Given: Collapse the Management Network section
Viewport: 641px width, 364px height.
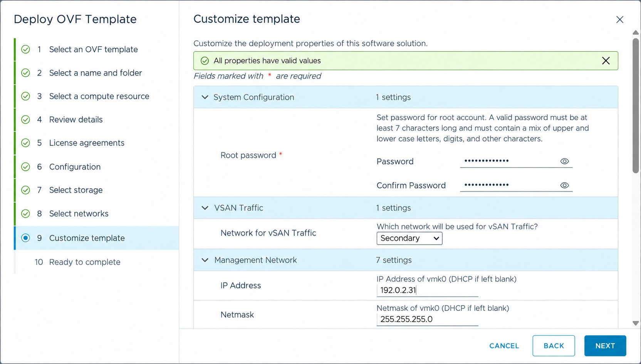Looking at the screenshot, I should point(205,260).
